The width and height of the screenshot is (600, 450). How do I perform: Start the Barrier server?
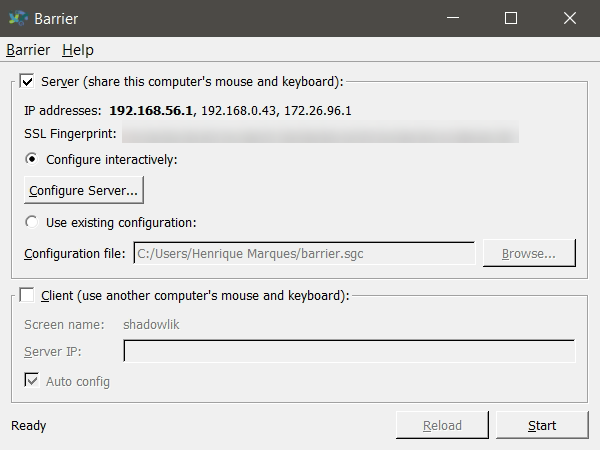[542, 425]
